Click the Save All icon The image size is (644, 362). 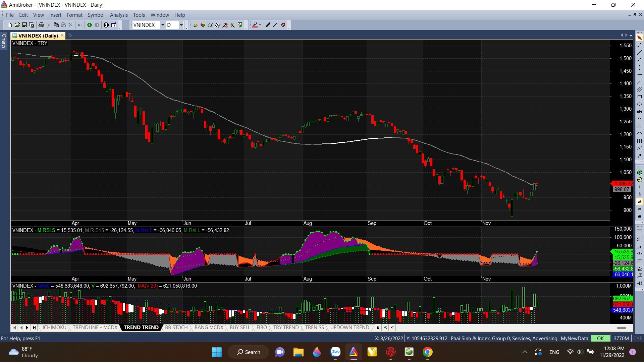tap(32, 25)
